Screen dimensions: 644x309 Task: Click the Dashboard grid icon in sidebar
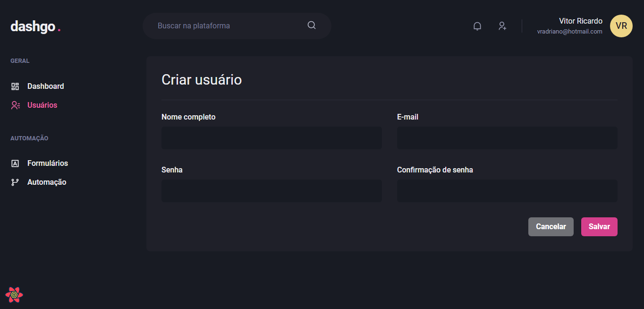[15, 86]
